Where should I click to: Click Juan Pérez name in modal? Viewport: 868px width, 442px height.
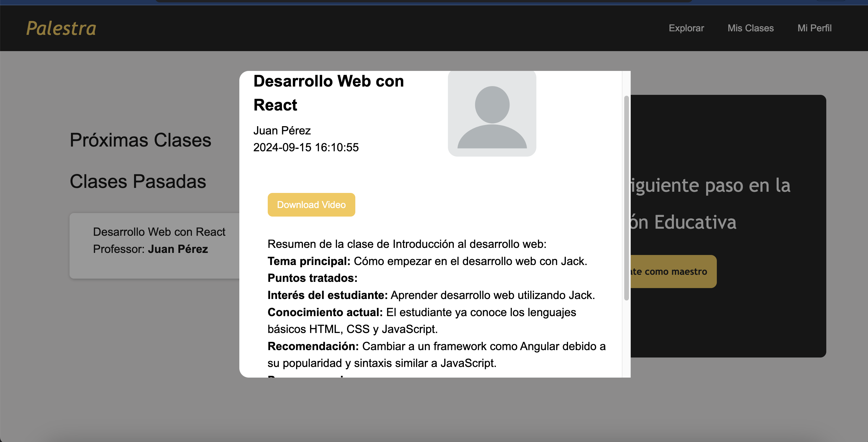tap(282, 131)
